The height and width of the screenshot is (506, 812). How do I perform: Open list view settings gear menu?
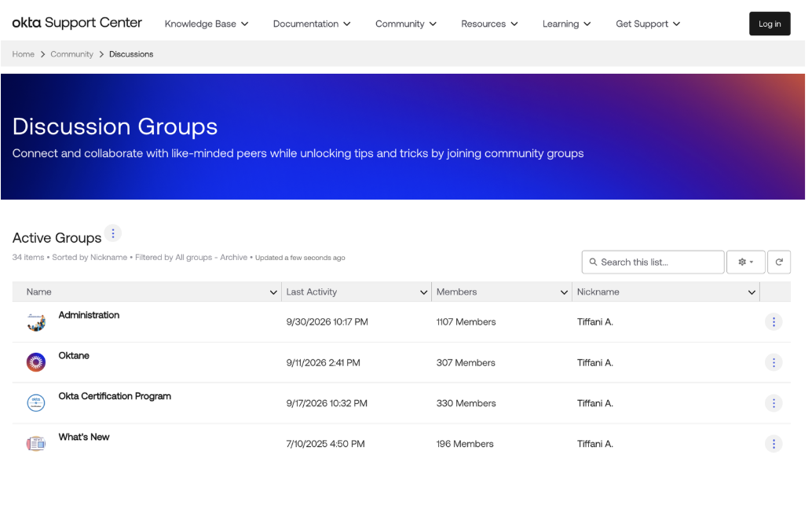pyautogui.click(x=746, y=262)
